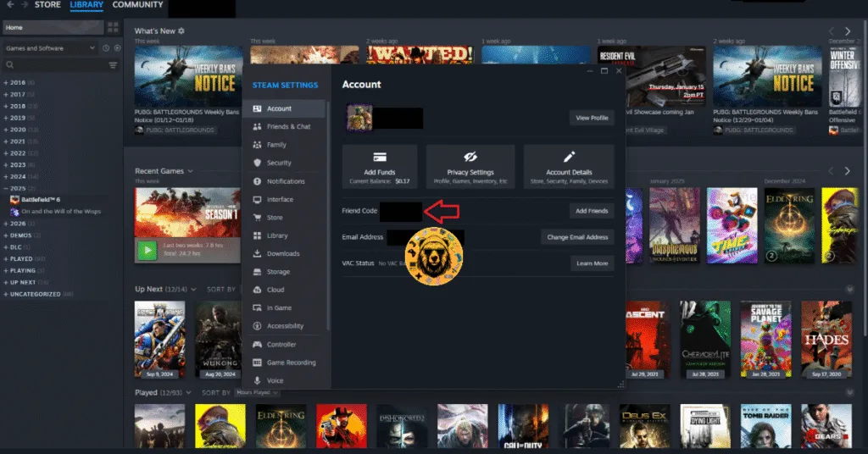Start Battlefield 6 with the green play button
This screenshot has height=454, width=868.
coord(147,251)
